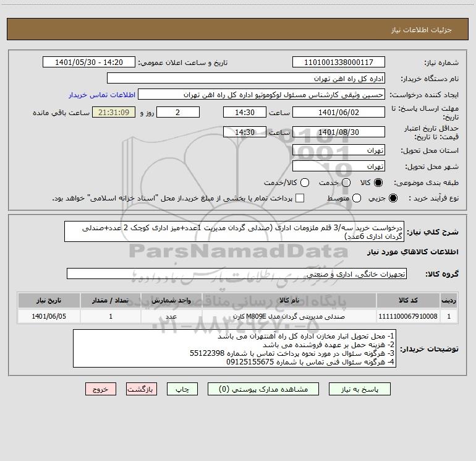The image size is (476, 461).
Task: Click the product name M809E cell
Action: pyautogui.click(x=289, y=316)
